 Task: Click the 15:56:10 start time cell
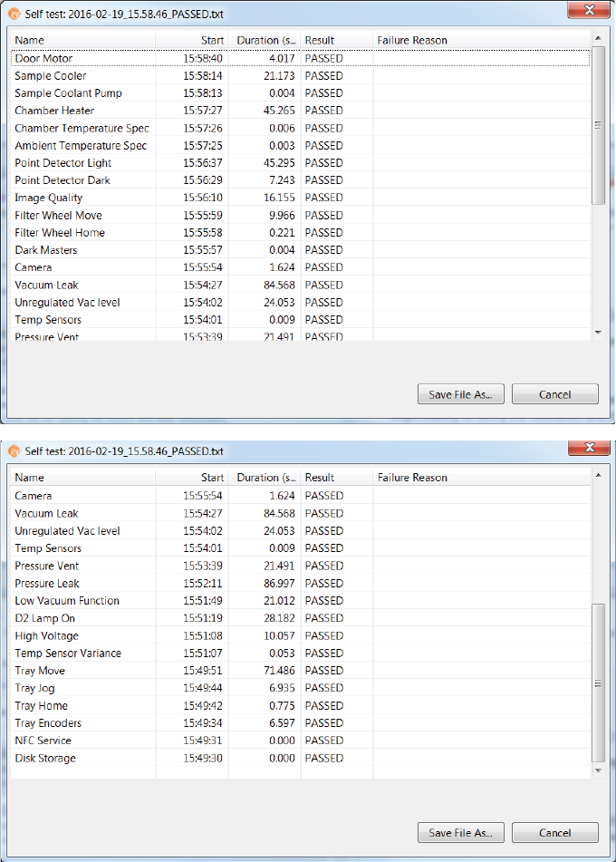click(203, 198)
